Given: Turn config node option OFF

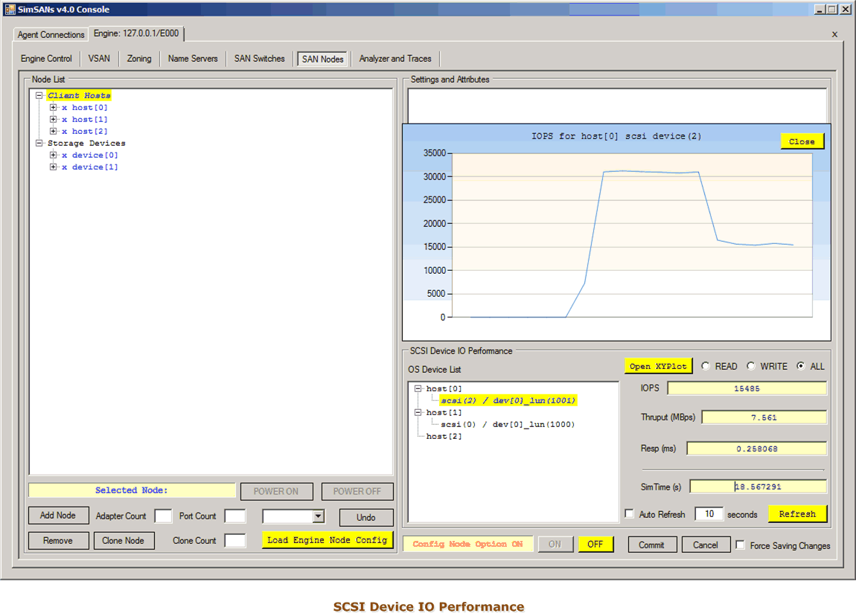Looking at the screenshot, I should [595, 545].
